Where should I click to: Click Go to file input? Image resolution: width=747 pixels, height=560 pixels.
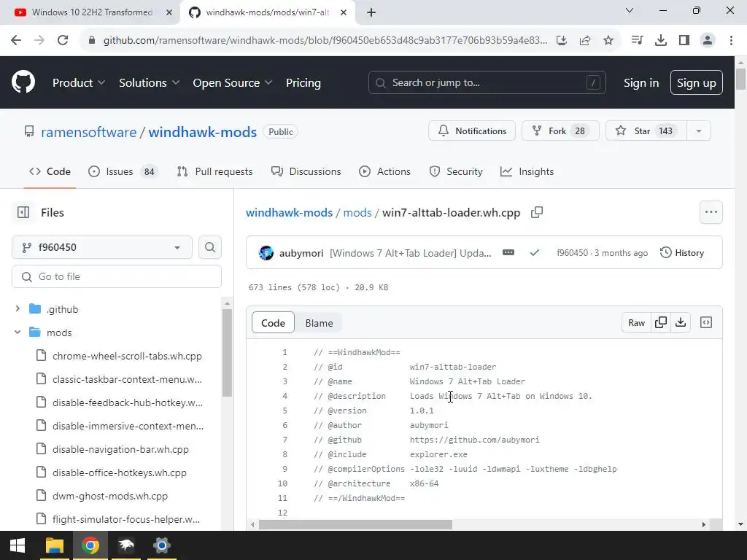pos(117,276)
